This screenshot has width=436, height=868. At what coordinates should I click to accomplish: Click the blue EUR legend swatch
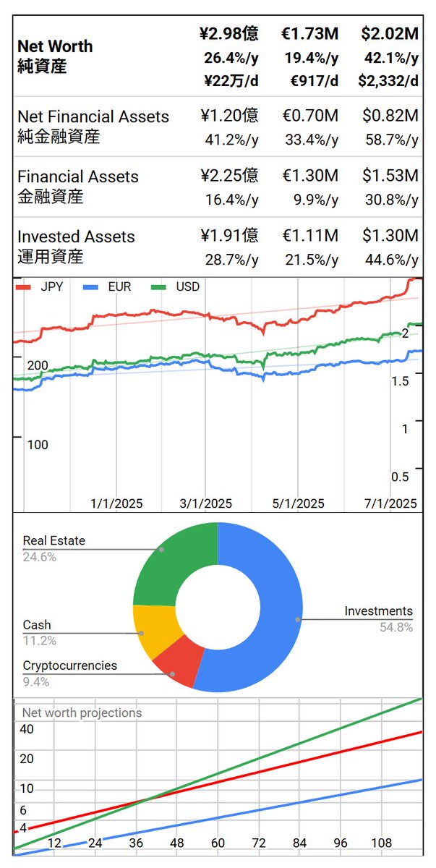point(92,288)
